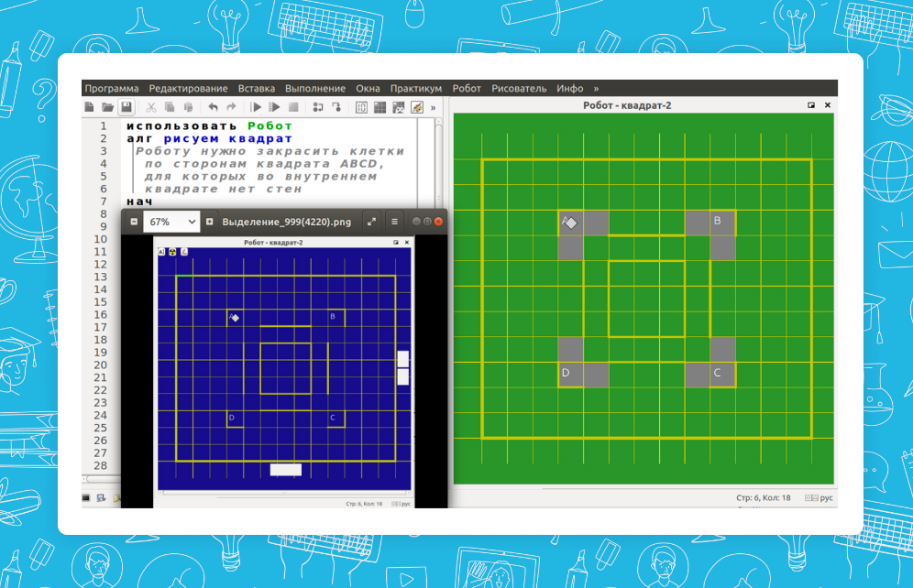Undo the last edit in the toolbar
This screenshot has width=913, height=588.
coord(213,107)
